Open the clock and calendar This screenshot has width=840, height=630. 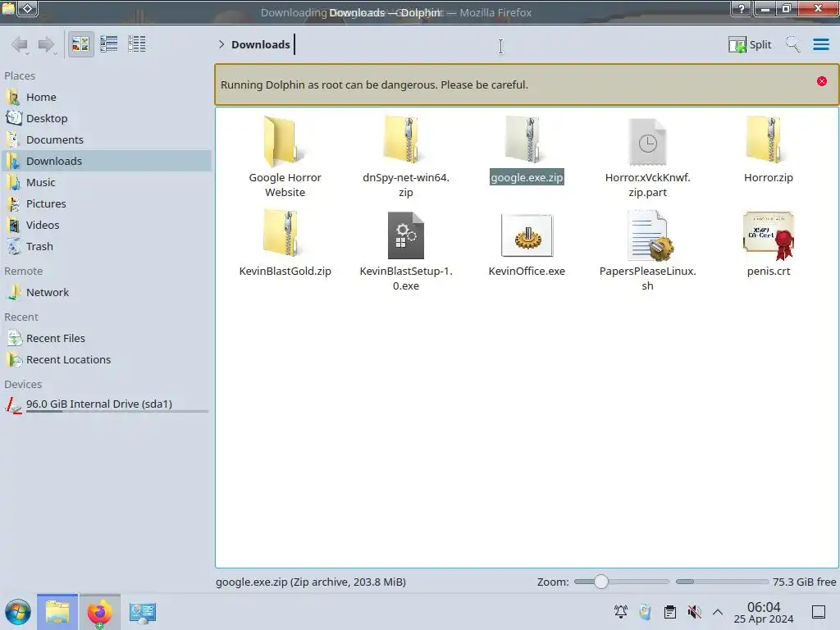[x=764, y=612]
